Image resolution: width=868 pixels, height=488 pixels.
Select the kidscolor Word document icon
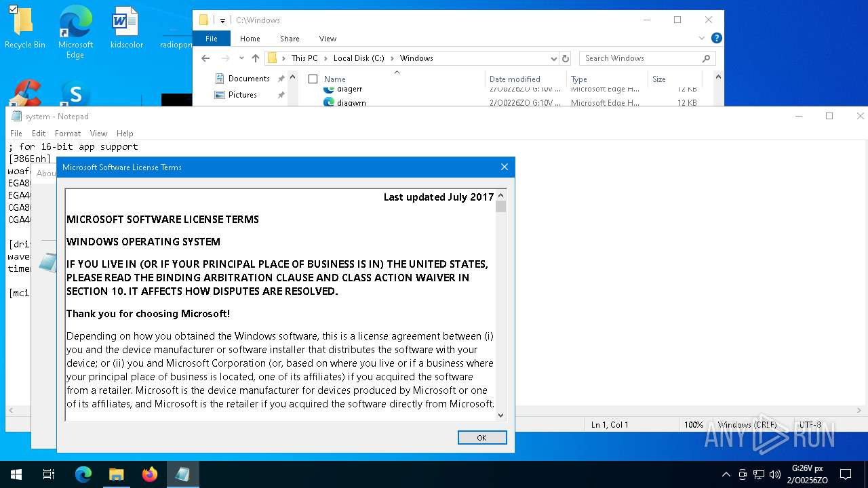tap(127, 28)
